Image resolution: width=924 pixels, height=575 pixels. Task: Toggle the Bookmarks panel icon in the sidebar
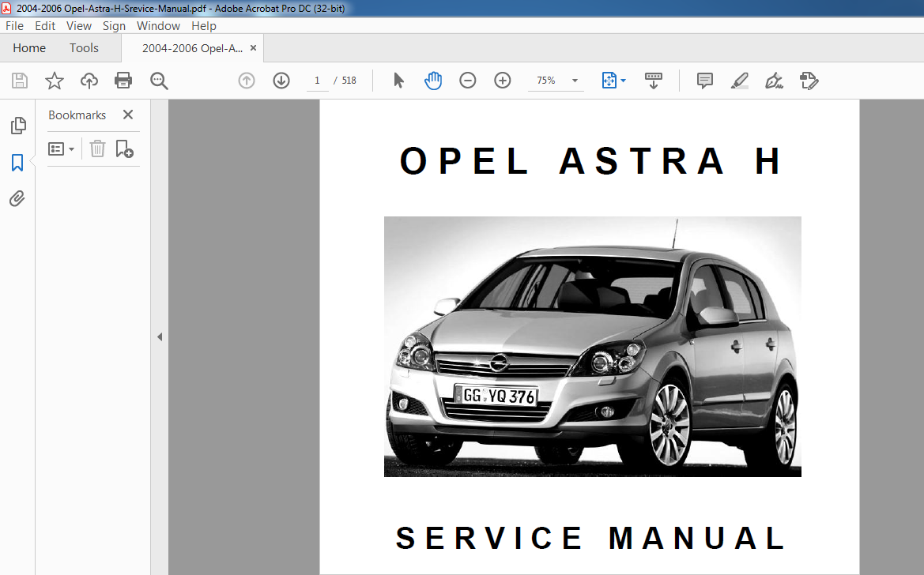(17, 163)
